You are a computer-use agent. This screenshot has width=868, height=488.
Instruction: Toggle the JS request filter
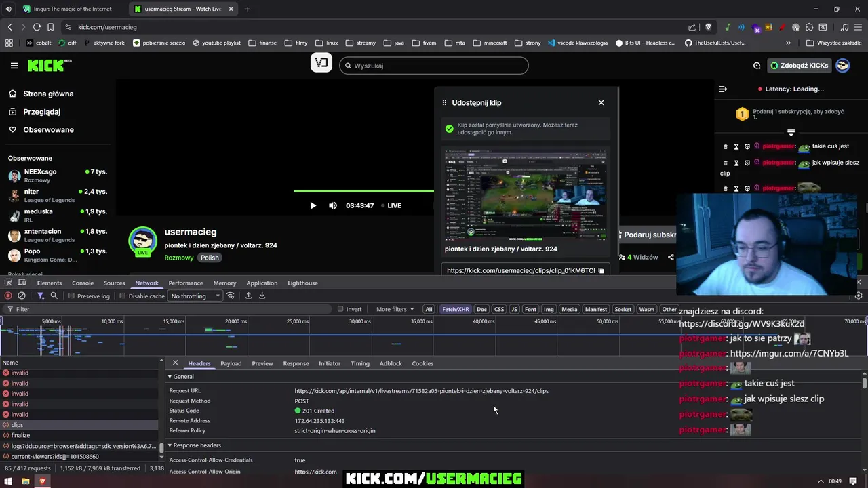point(514,309)
